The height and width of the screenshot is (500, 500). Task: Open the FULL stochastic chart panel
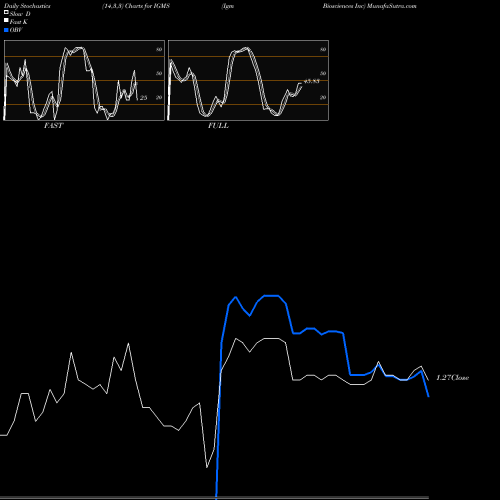tap(248, 80)
